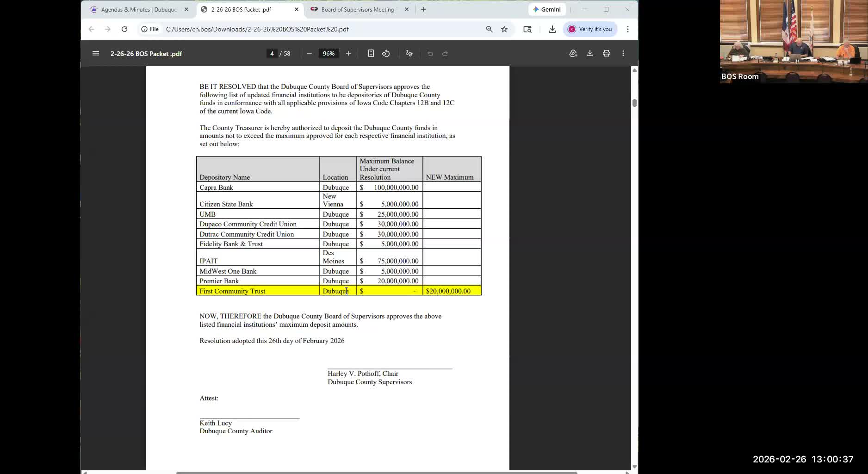
Task: Open Chrome three-dot menu
Action: click(x=628, y=29)
